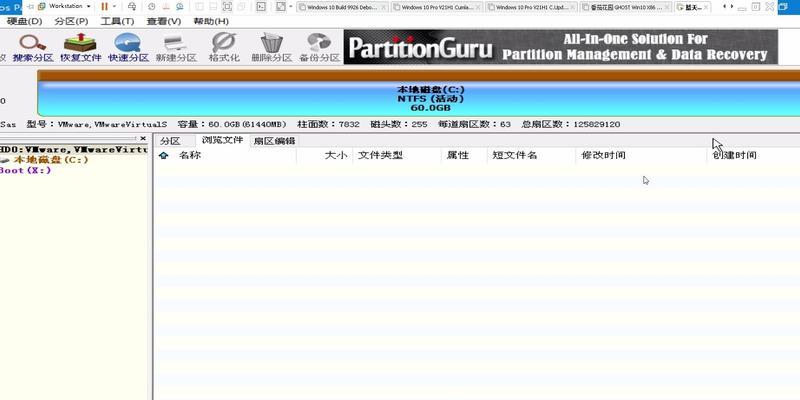
Task: Open the 查看(V) view menu
Action: (164, 21)
